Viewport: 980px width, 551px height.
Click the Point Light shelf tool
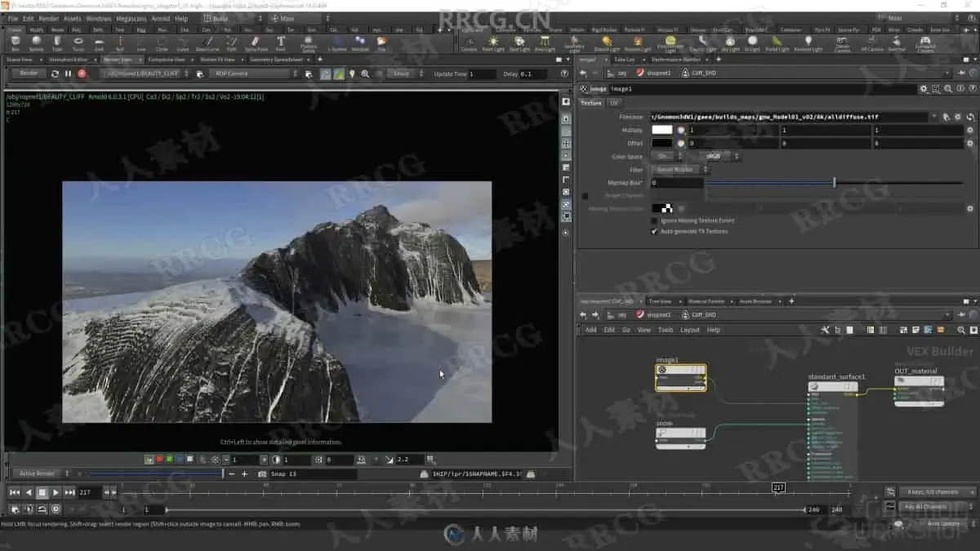(492, 42)
